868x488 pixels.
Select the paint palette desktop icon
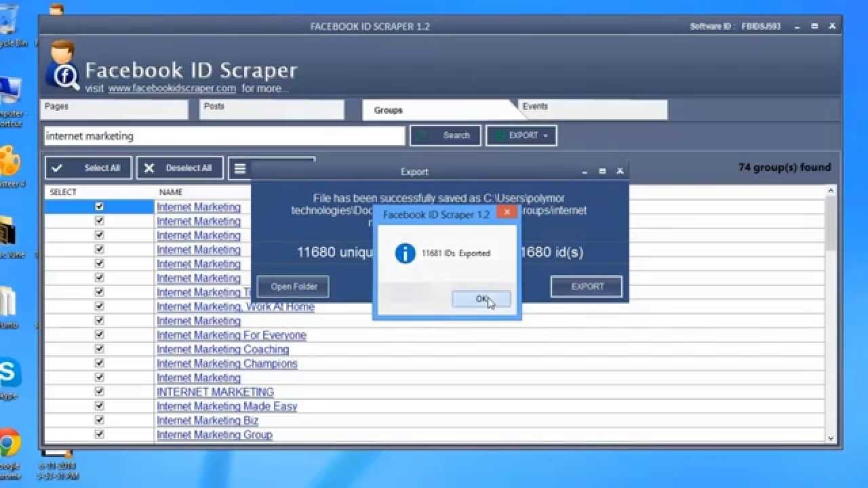[x=12, y=166]
